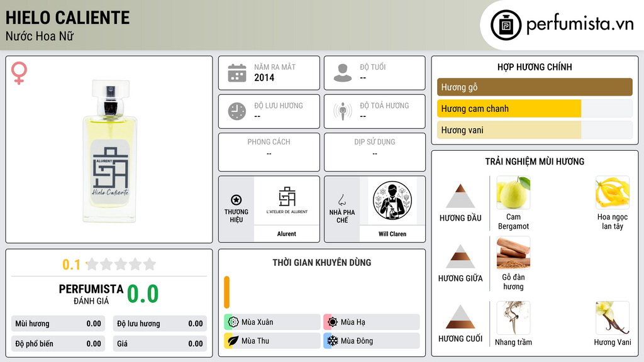
Task: Select the Mùa Xuân spring season icon
Action: coord(233,322)
